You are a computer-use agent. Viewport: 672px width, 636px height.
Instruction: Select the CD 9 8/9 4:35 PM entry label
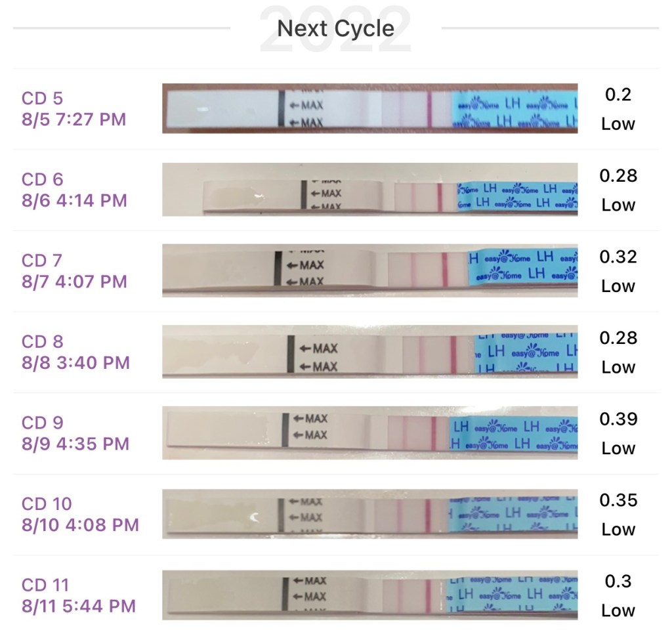(x=75, y=433)
